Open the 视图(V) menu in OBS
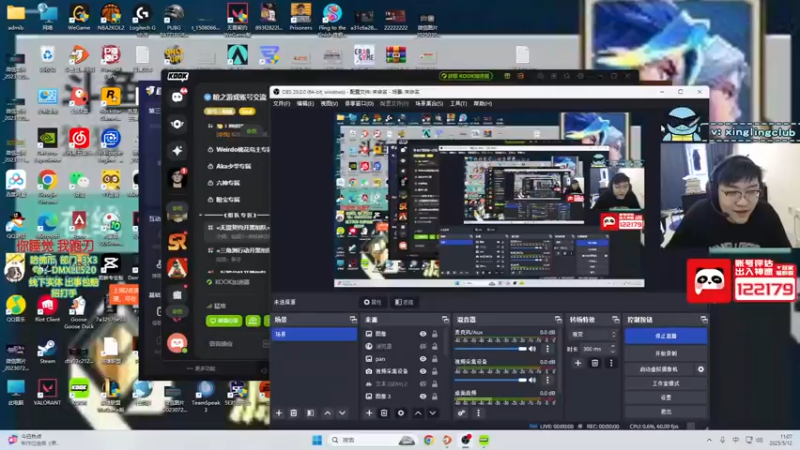The height and width of the screenshot is (450, 800). [329, 104]
